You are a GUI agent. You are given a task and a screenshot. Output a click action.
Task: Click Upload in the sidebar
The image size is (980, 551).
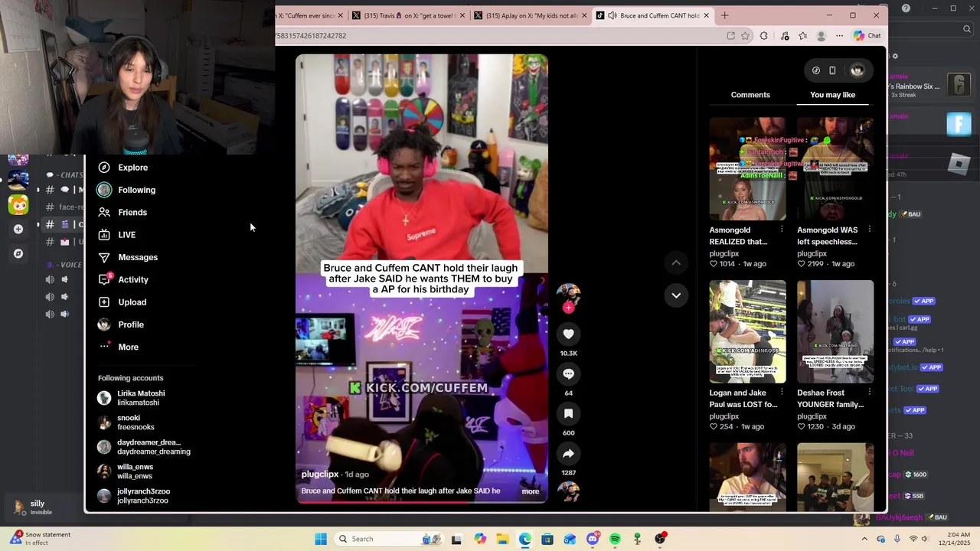click(x=122, y=302)
